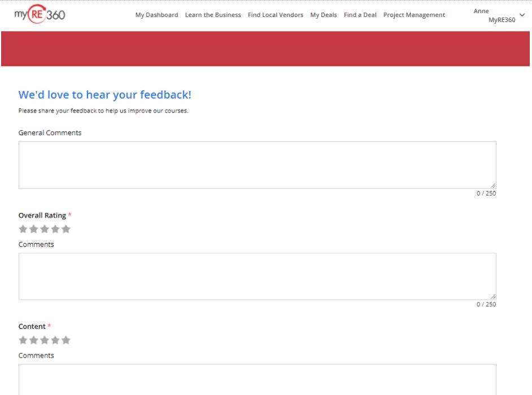Image resolution: width=532 pixels, height=395 pixels.
Task: Select first star under Content rating
Action: click(23, 340)
